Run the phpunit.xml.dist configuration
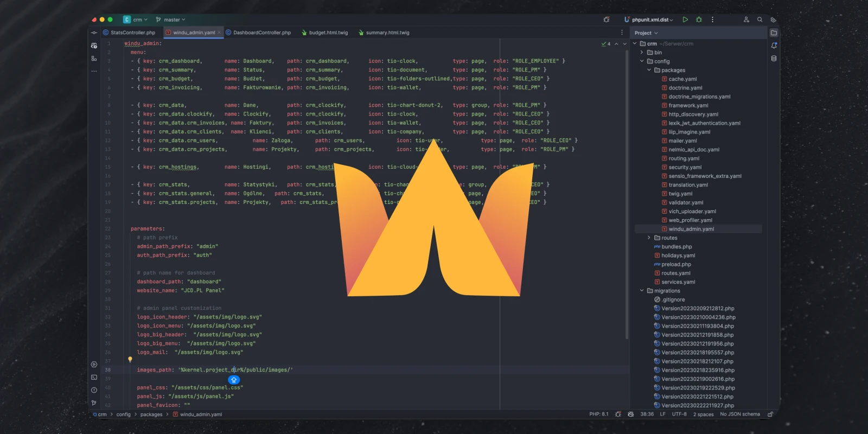868x434 pixels. [685, 20]
